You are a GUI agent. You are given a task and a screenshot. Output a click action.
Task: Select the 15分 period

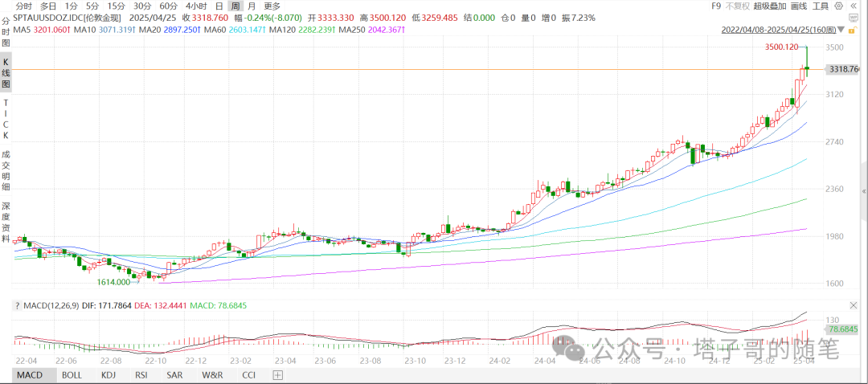click(117, 6)
